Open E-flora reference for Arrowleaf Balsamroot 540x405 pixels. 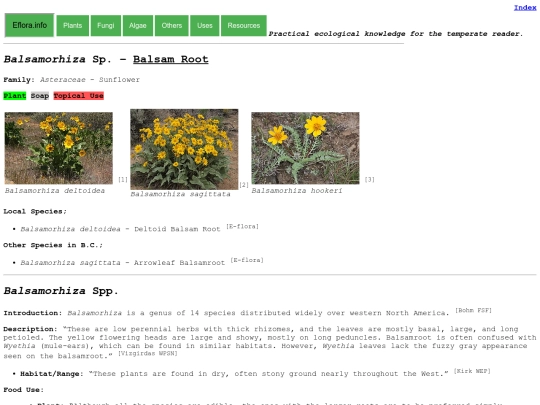pos(247,260)
